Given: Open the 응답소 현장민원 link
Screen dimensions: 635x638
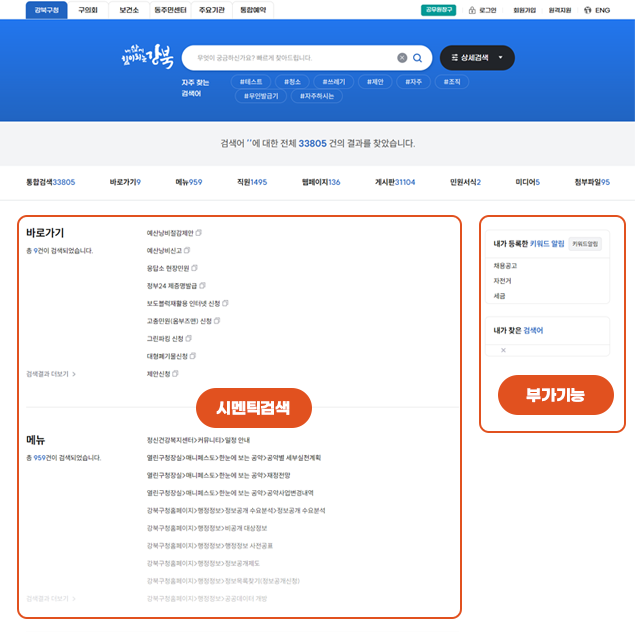Looking at the screenshot, I should point(167,268).
